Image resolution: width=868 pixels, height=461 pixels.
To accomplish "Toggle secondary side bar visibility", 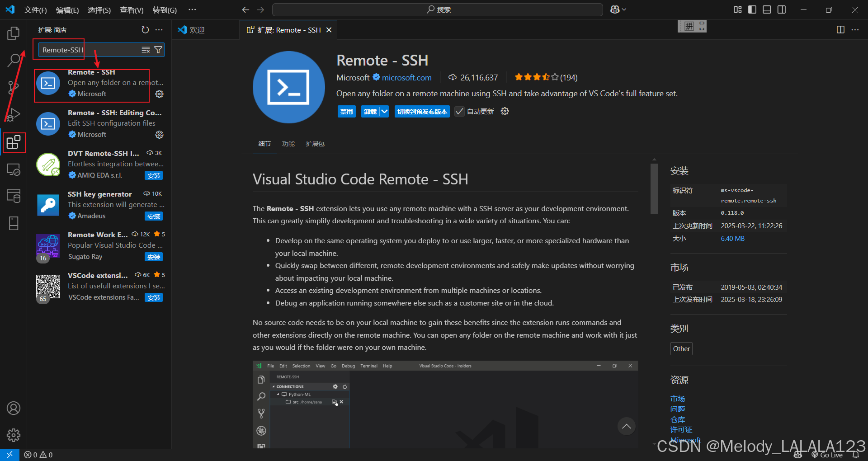I will pos(782,9).
